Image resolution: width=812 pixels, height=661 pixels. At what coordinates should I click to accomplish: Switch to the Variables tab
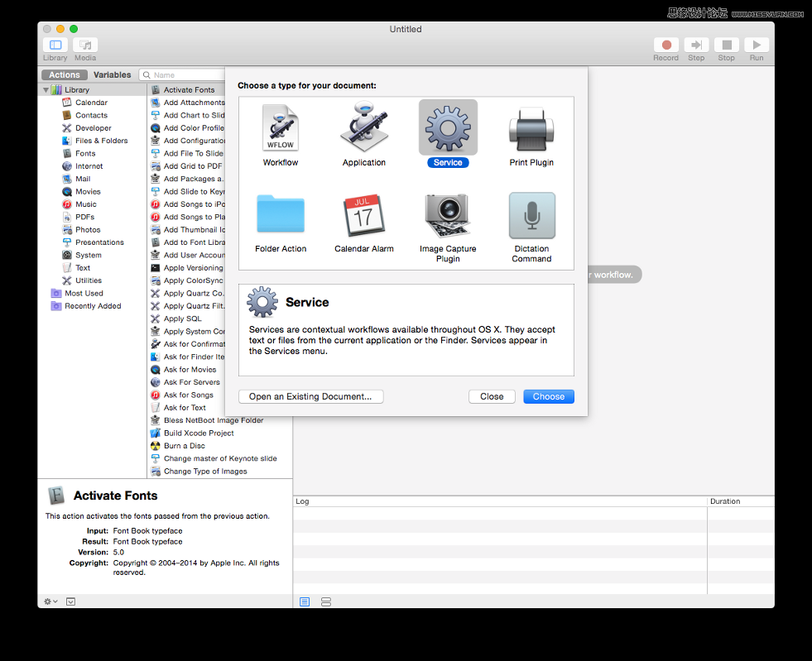coord(112,75)
